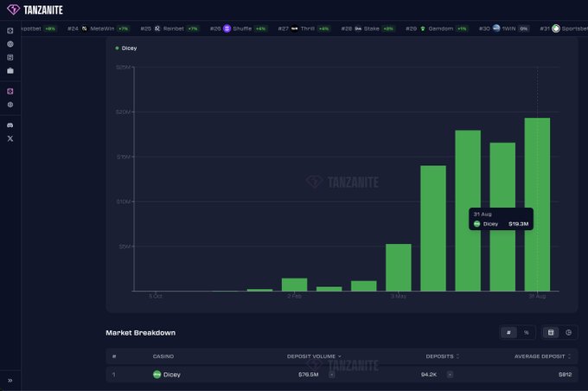The image size is (588, 391).
Task: Open the sidebar globe icon page
Action: point(10,44)
